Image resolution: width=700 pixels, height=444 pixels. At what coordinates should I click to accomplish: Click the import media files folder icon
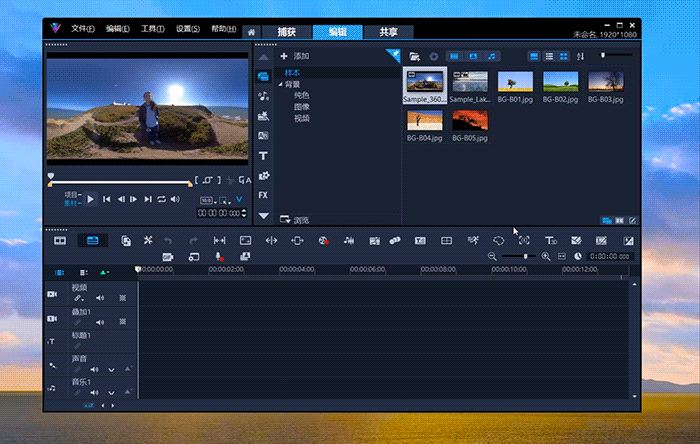(x=415, y=56)
